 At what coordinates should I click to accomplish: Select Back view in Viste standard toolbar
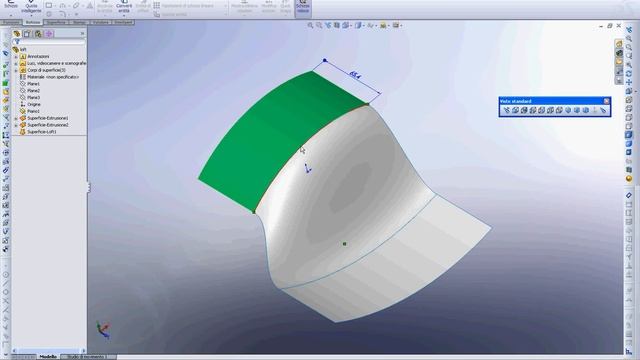point(524,110)
